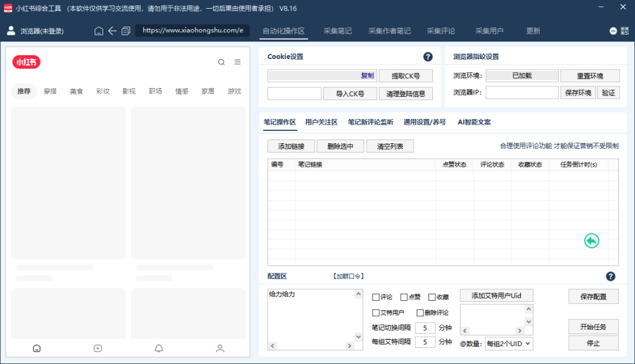Click the 已加载 status button
This screenshot has height=364, width=635.
point(522,75)
